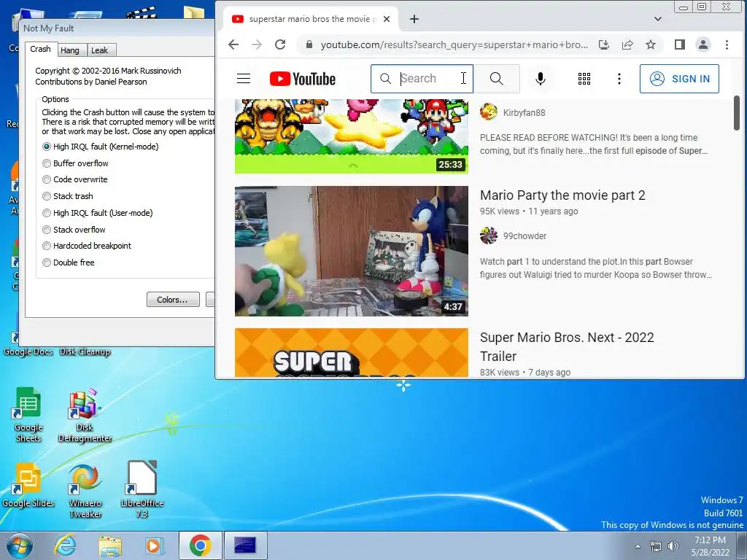Click the Chrome address bar URL

click(454, 44)
